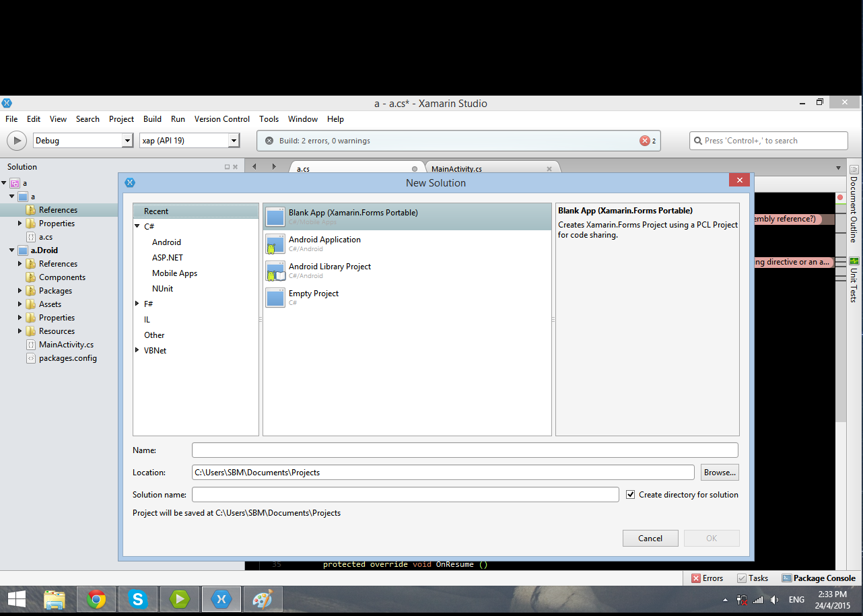Toggle Create directory for solution checkbox
Screen dimensions: 863x616
click(x=631, y=495)
